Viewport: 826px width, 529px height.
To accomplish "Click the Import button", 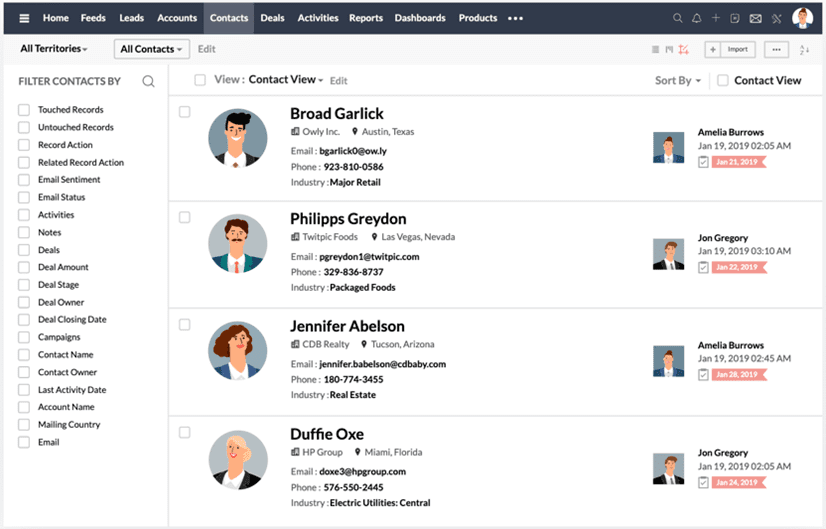I will coord(737,49).
